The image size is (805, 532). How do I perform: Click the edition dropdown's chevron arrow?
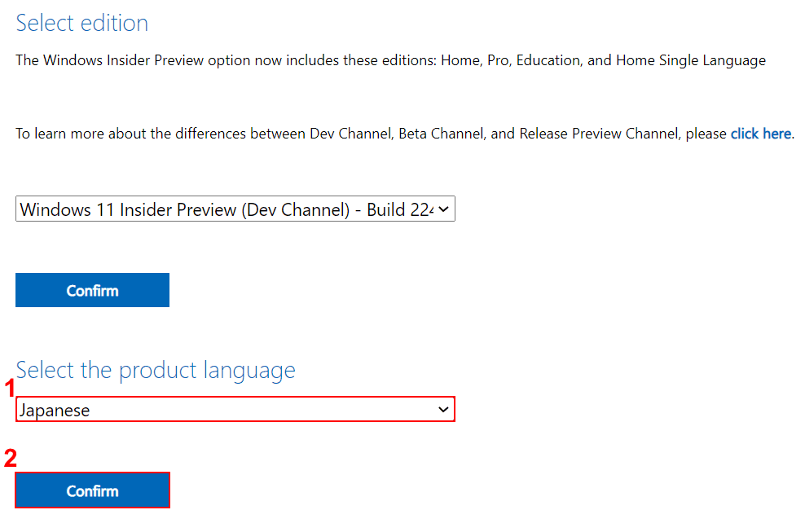coord(443,209)
